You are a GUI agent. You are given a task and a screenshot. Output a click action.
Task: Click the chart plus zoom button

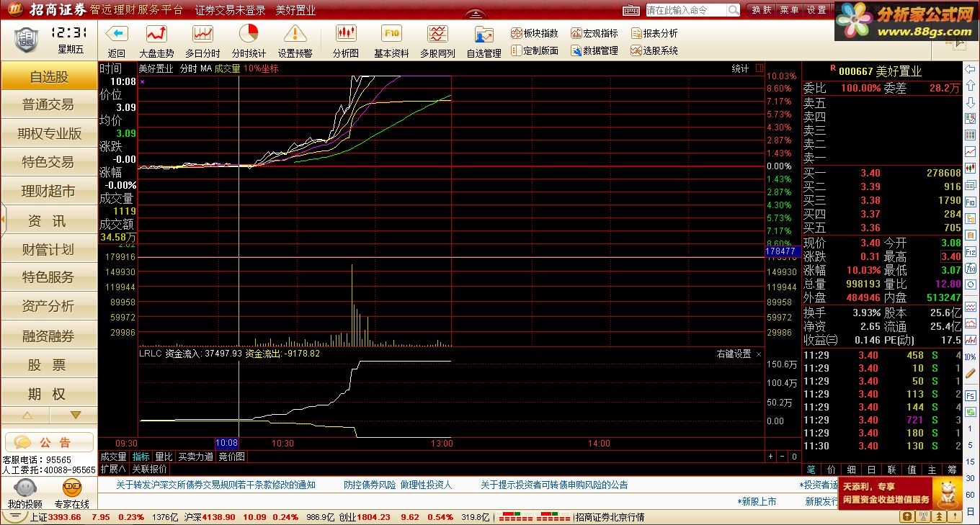tap(771, 457)
